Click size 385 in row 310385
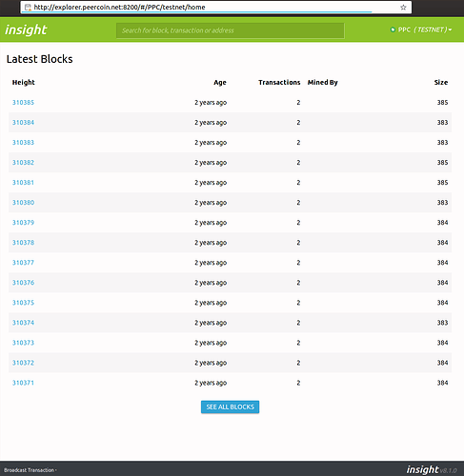The image size is (464, 476). click(x=442, y=103)
